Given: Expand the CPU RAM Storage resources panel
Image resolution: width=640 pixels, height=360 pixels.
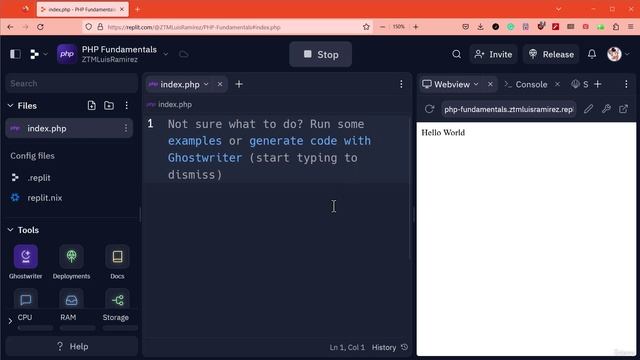Looking at the screenshot, I should [x=10, y=321].
